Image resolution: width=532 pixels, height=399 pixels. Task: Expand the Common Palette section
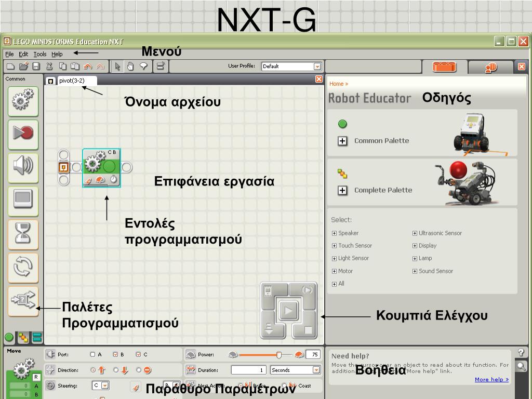342,141
